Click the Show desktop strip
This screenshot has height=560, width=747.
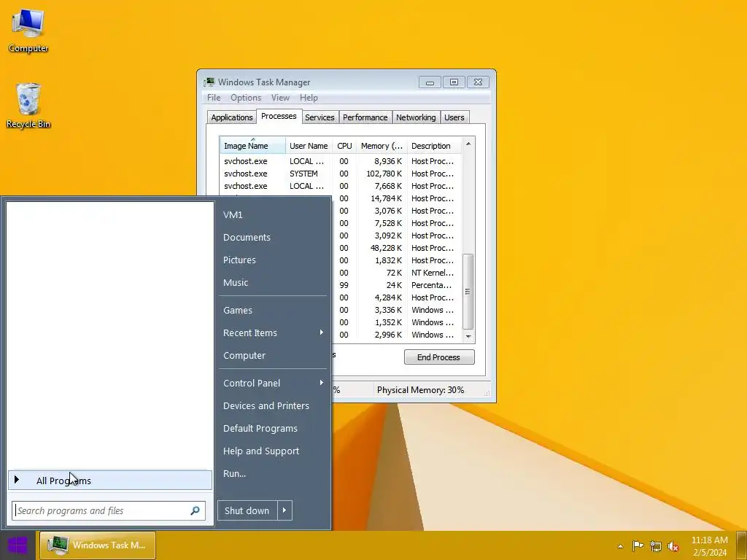(x=741, y=545)
